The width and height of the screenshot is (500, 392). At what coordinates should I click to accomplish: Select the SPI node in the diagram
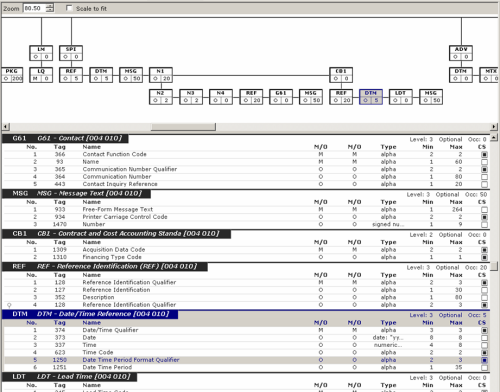(71, 53)
